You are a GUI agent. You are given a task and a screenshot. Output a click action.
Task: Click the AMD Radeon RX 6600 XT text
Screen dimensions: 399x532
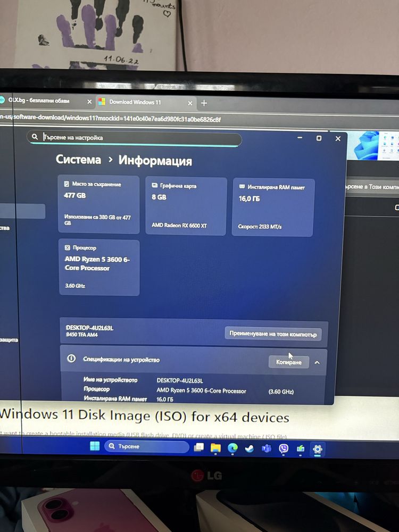(x=179, y=225)
